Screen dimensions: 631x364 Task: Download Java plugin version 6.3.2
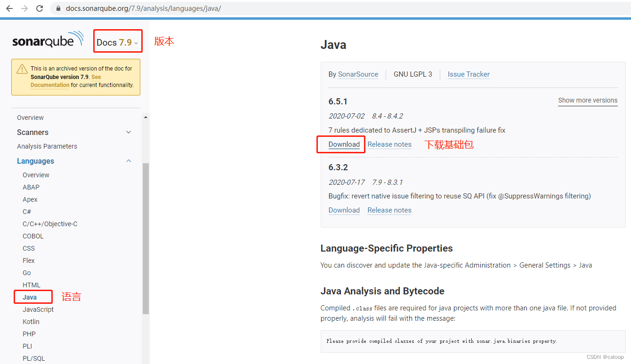pos(344,210)
